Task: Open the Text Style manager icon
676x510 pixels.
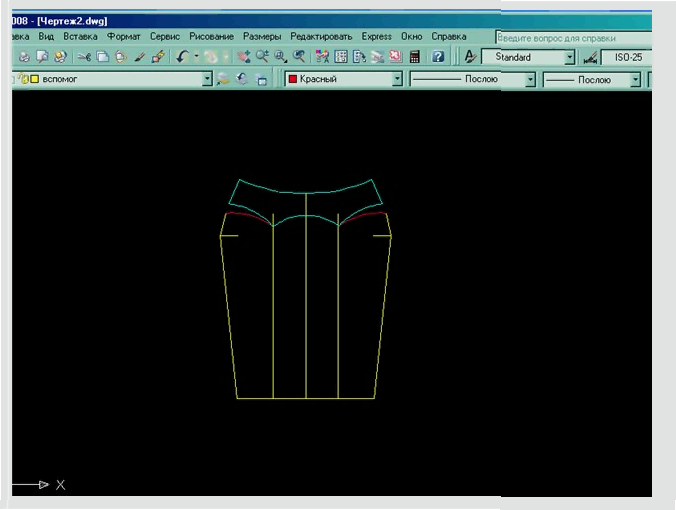Action: (469, 57)
